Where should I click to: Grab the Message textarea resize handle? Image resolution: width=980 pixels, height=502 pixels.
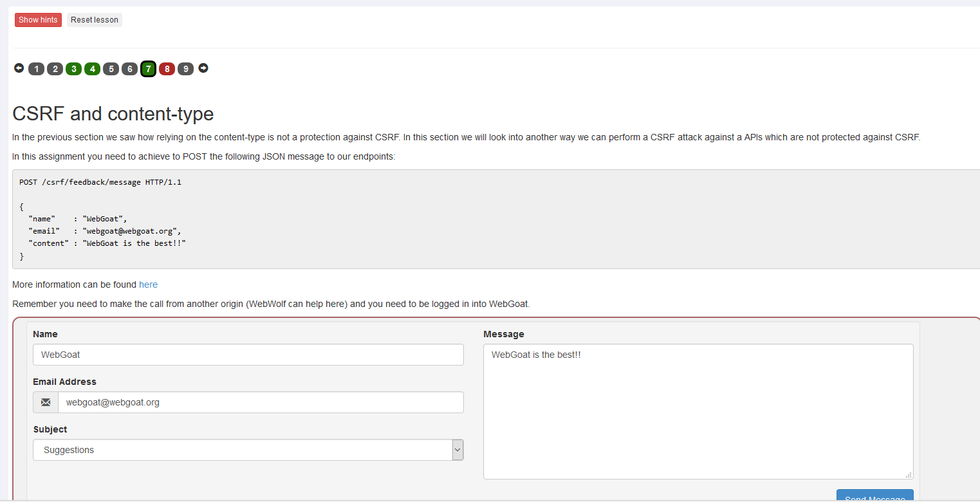(x=909, y=475)
